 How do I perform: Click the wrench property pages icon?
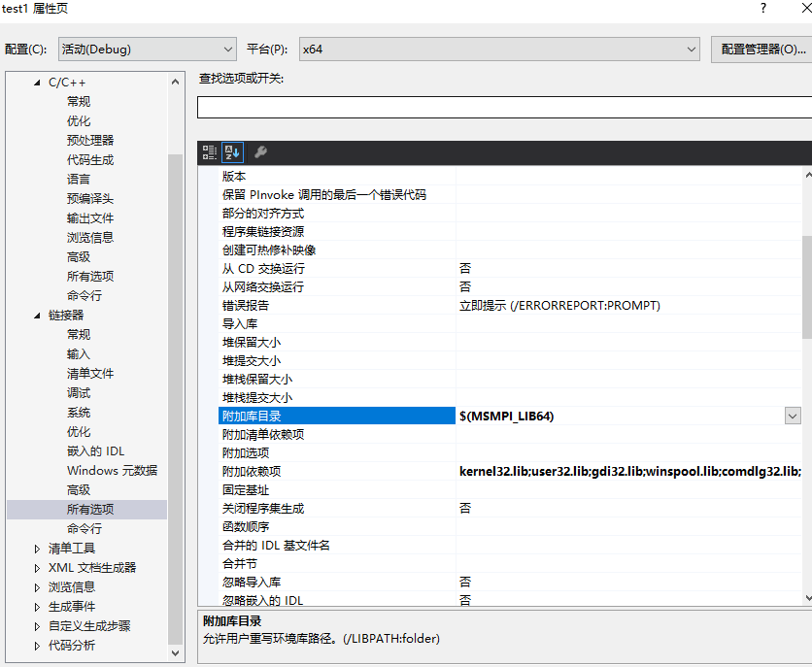click(258, 151)
